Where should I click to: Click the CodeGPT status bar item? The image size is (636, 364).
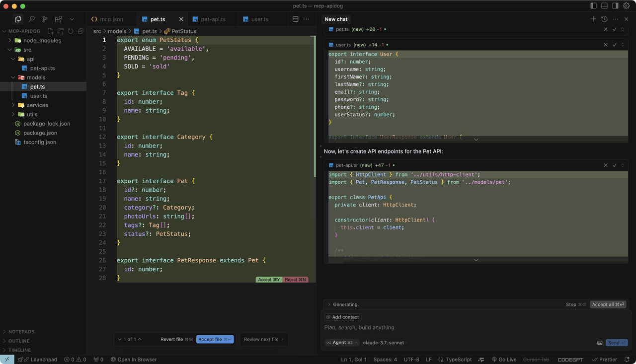(x=570, y=360)
